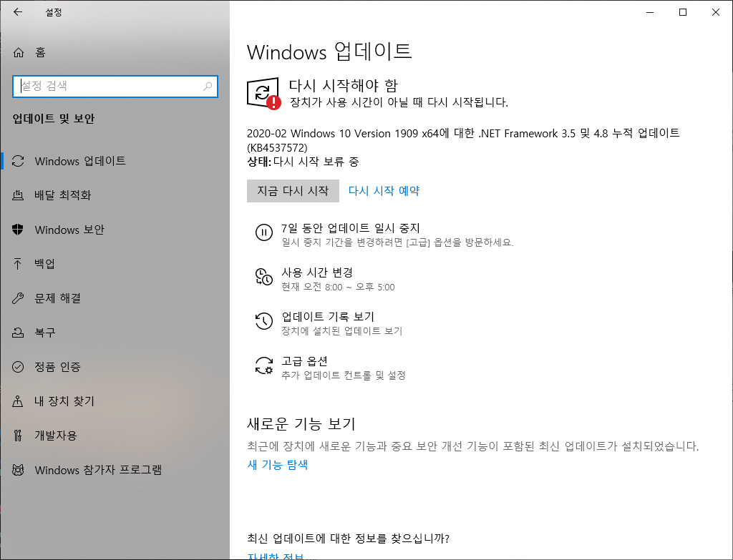Open the home (홈) icon
Viewport: 733px width, 560px height.
[x=18, y=52]
